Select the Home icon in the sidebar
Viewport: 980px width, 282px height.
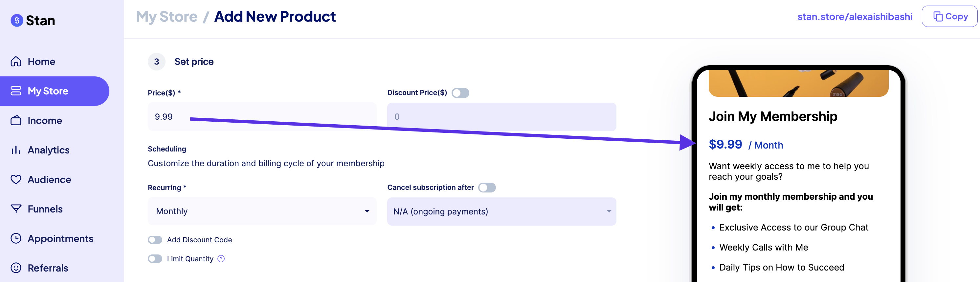coord(15,61)
